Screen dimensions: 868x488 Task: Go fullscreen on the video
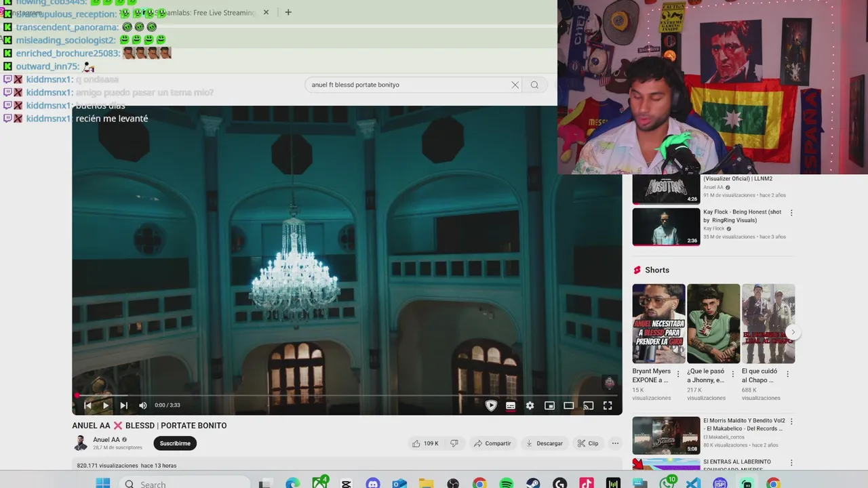coord(608,405)
